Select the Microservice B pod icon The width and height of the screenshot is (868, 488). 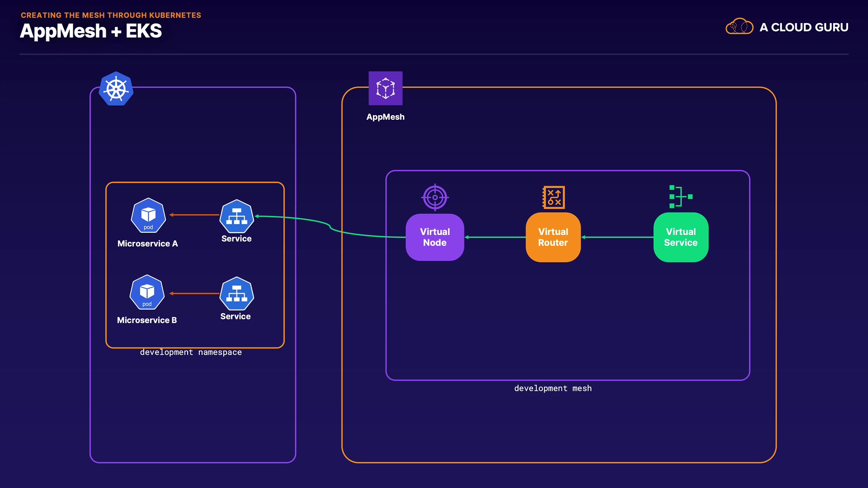pos(147,292)
